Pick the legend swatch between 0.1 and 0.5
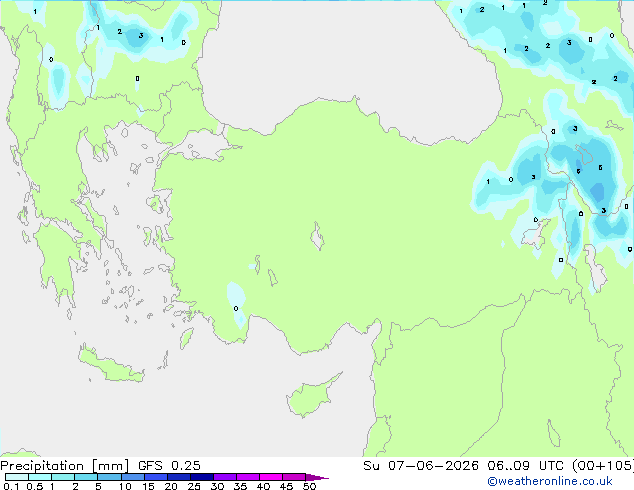Image resolution: width=634 pixels, height=490 pixels. pyautogui.click(x=17, y=477)
